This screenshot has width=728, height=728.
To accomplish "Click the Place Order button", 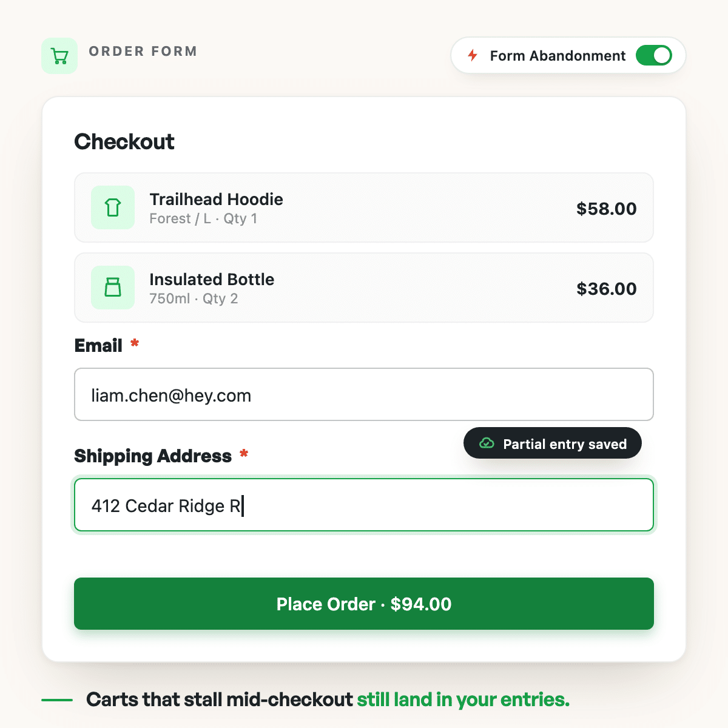I will pyautogui.click(x=364, y=604).
